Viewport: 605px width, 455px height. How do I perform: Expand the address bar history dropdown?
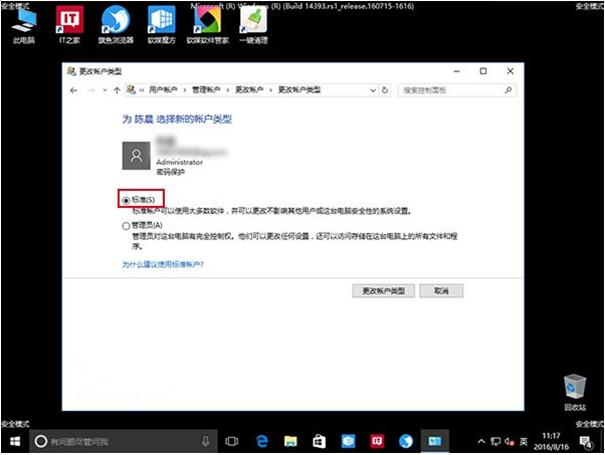tap(373, 90)
